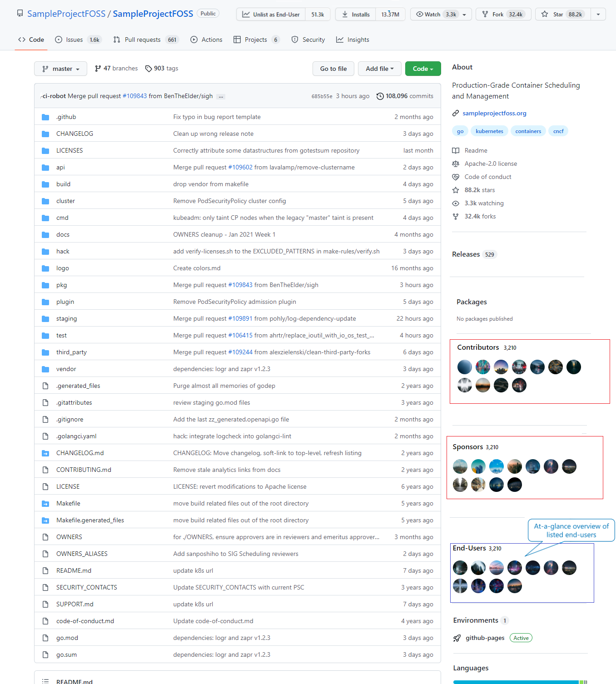Click the link icon beside sampleprojectfoss.org
Screen dimensions: 616x684
coord(456,113)
